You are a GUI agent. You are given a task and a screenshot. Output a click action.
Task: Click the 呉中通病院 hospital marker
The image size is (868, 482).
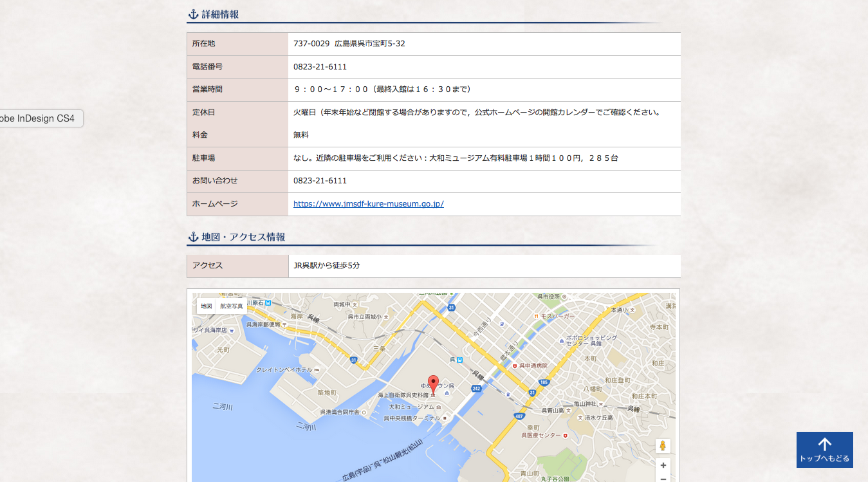coord(515,365)
